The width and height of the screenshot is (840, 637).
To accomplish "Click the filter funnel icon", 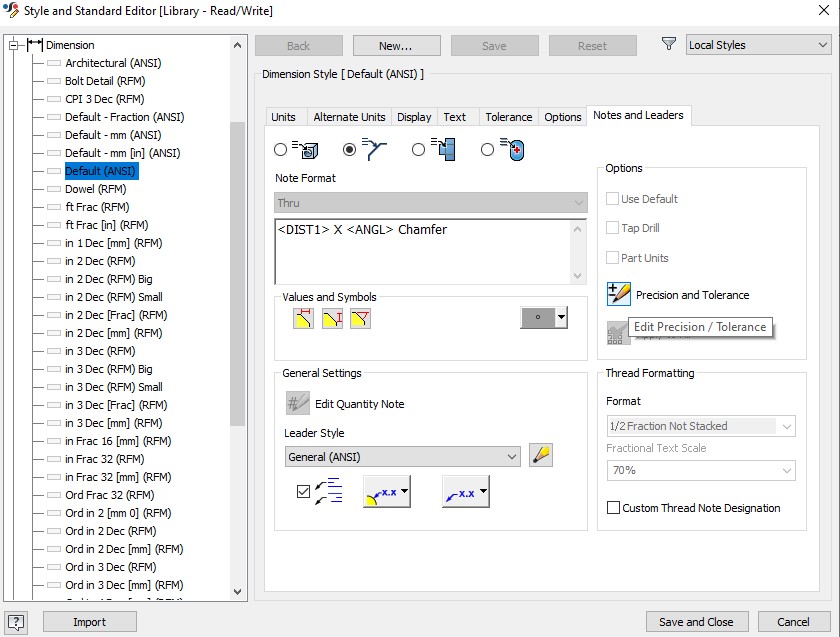I will [669, 44].
